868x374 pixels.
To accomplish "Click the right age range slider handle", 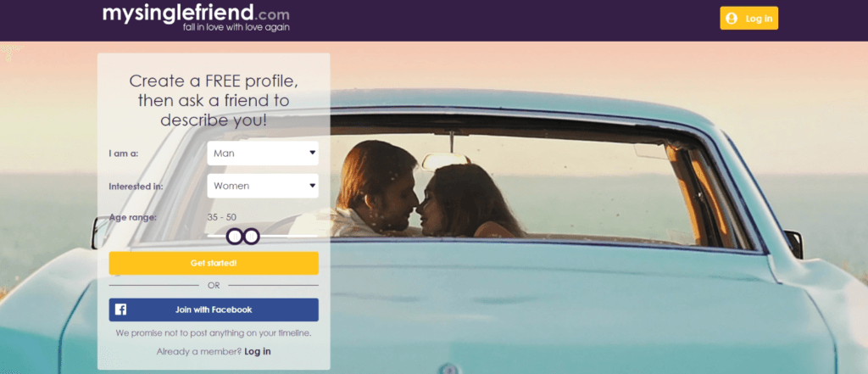I will click(x=251, y=237).
